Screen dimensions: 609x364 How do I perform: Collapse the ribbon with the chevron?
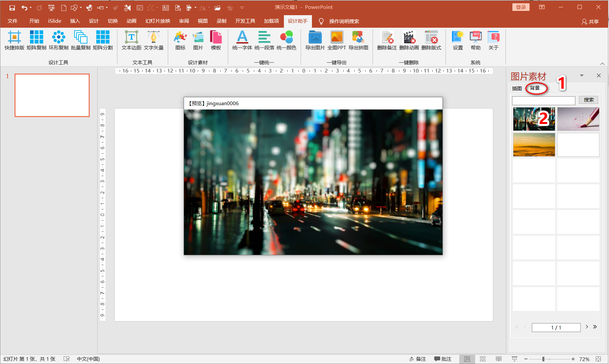[x=602, y=64]
